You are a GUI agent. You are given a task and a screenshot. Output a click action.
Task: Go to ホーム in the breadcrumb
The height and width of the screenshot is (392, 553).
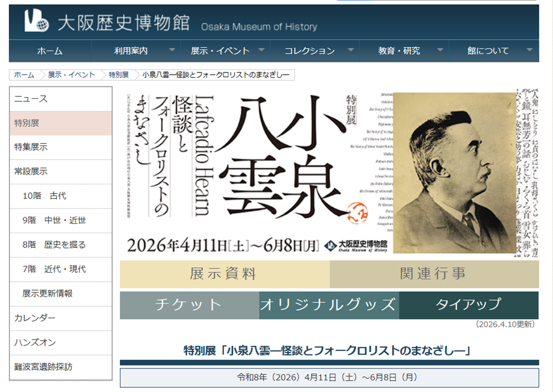pos(24,75)
